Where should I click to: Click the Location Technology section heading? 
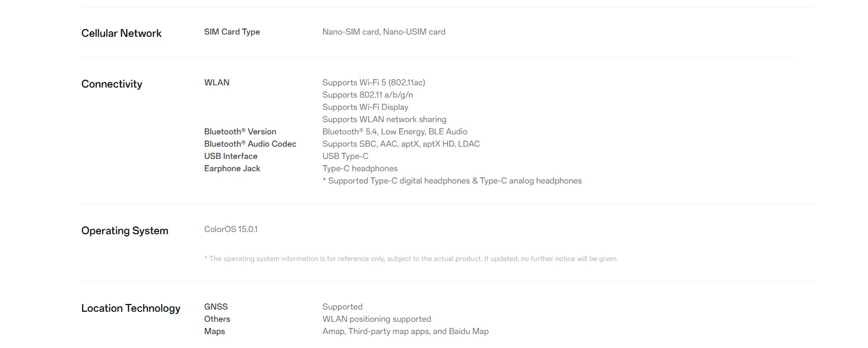pos(131,308)
